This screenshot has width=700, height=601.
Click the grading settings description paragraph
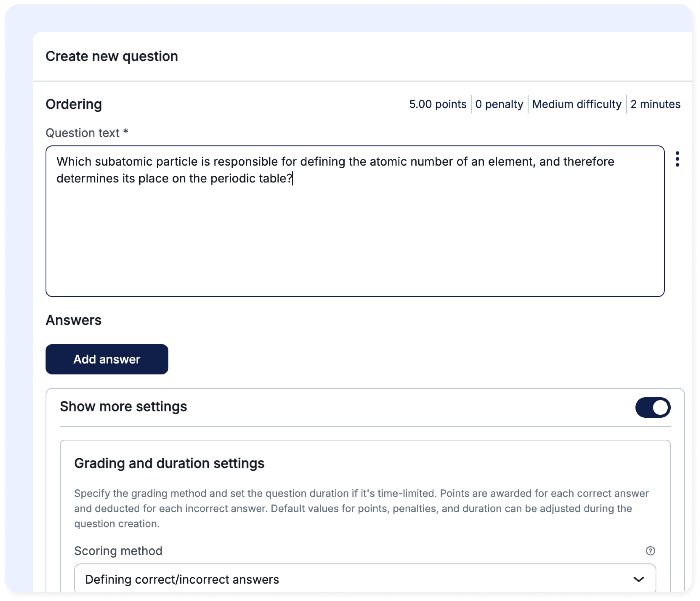click(x=361, y=509)
